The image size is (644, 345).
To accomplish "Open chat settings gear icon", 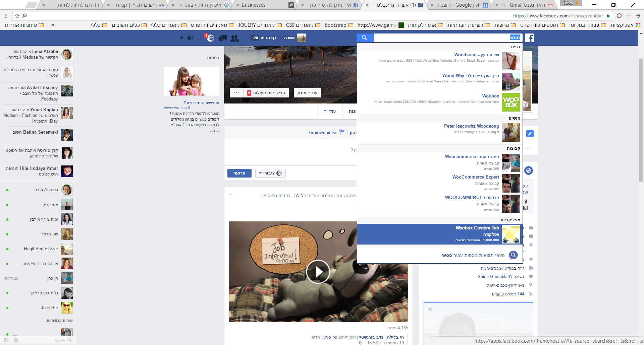I will click(x=16, y=340).
